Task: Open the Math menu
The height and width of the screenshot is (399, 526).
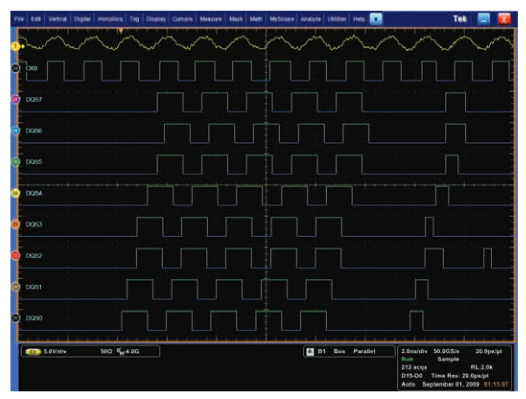Action: coord(256,19)
